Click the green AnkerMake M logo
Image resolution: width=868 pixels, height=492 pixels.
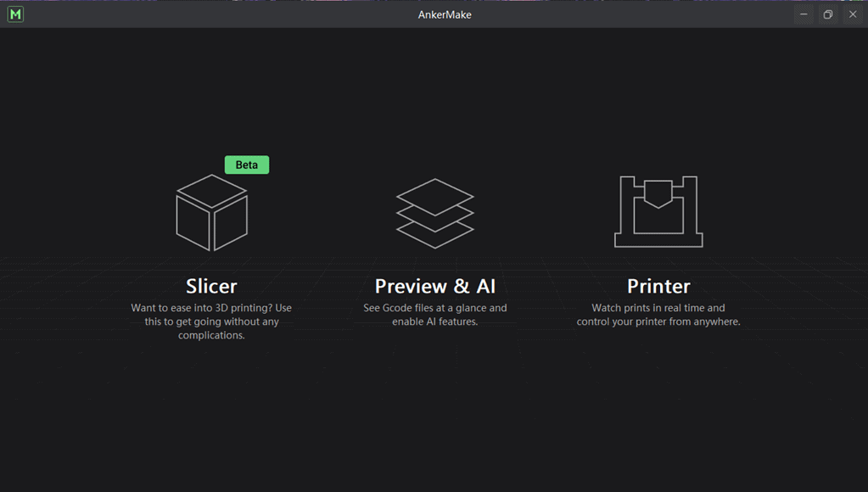click(15, 14)
